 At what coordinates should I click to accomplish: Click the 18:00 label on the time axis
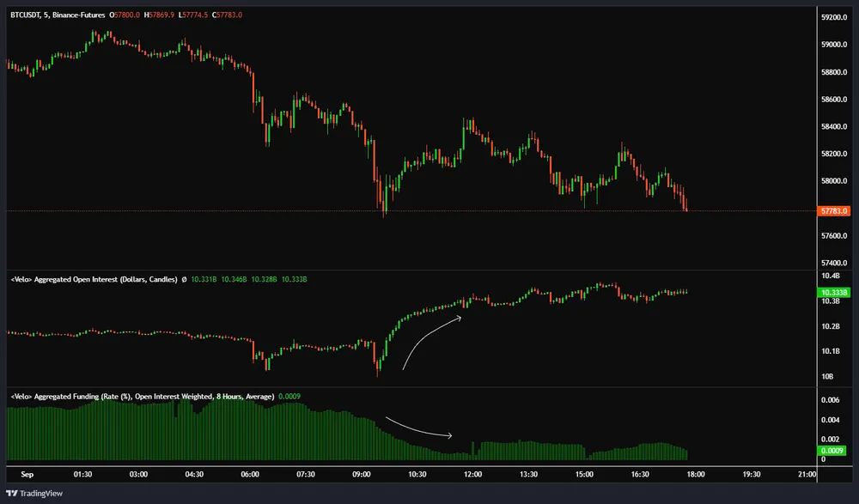[x=696, y=473]
